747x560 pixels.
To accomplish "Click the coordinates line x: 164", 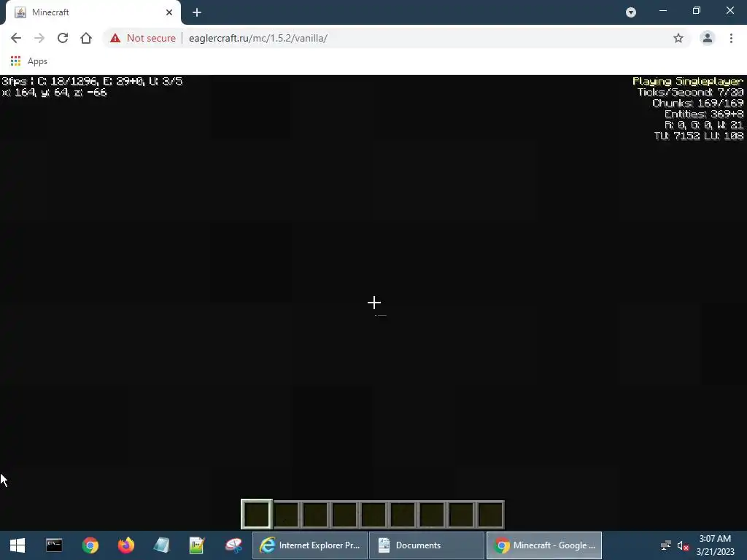I will (x=54, y=93).
